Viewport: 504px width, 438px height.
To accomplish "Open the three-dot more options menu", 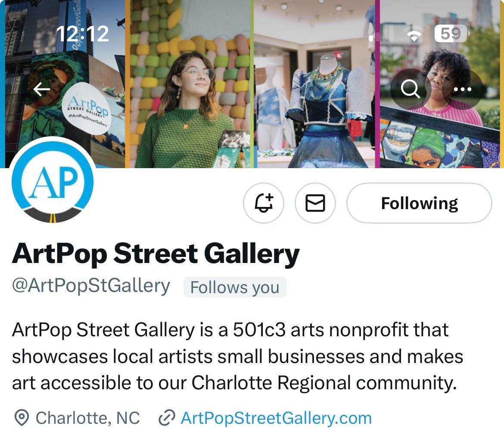I will (462, 89).
